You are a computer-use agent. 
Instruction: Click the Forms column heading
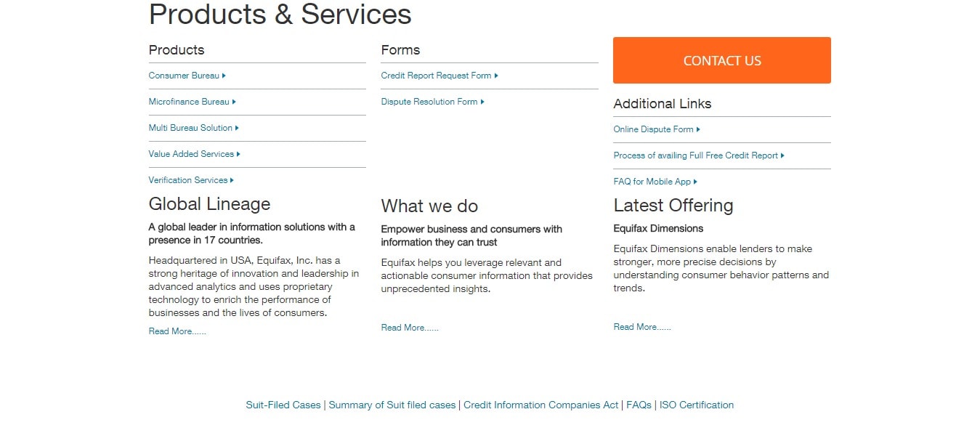(400, 50)
